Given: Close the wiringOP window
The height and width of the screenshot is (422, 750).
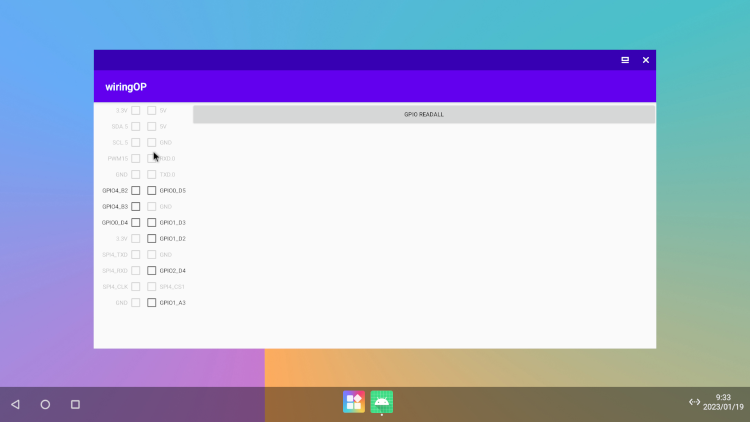Looking at the screenshot, I should coord(646,60).
